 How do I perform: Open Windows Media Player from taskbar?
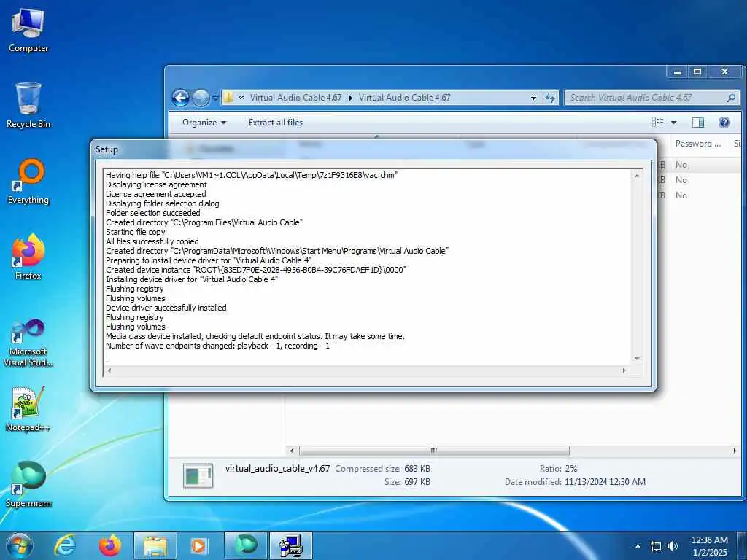click(x=198, y=545)
